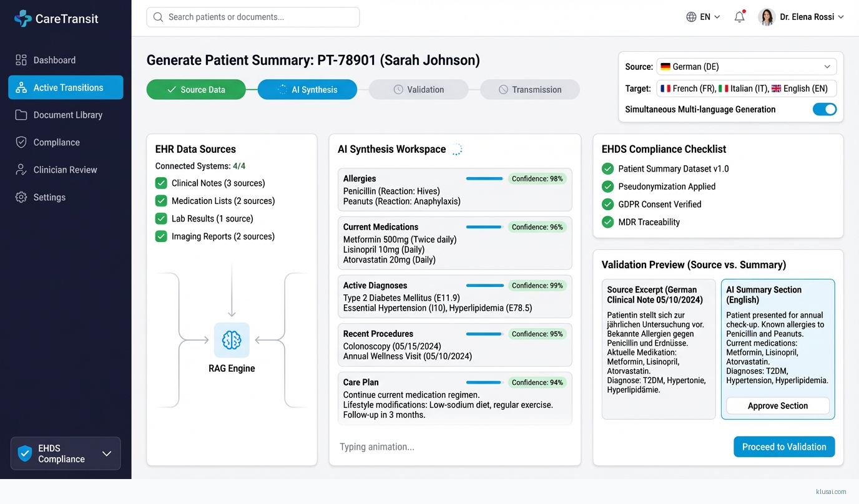Uncheck the Imaging Reports checkbox
This screenshot has width=859, height=504.
161,236
